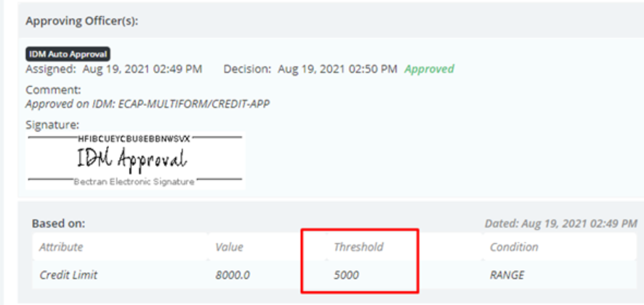The height and width of the screenshot is (305, 644).
Task: Select the Approved status text
Action: coord(429,68)
